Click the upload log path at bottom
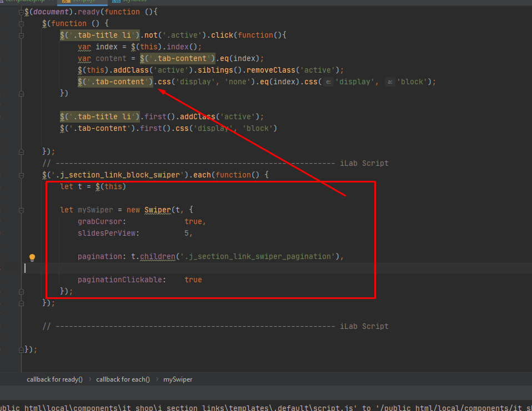This screenshot has width=532, height=411. (x=266, y=407)
